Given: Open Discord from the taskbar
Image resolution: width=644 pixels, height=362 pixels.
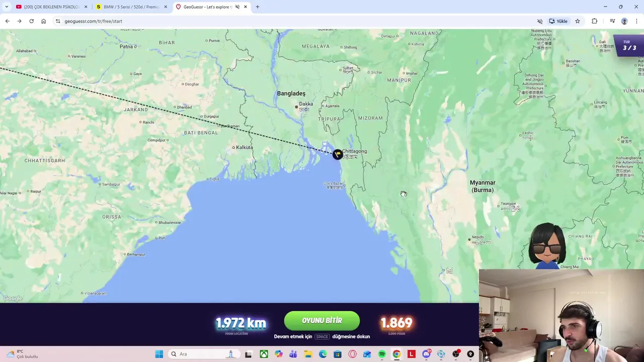Looking at the screenshot, I should [x=427, y=354].
